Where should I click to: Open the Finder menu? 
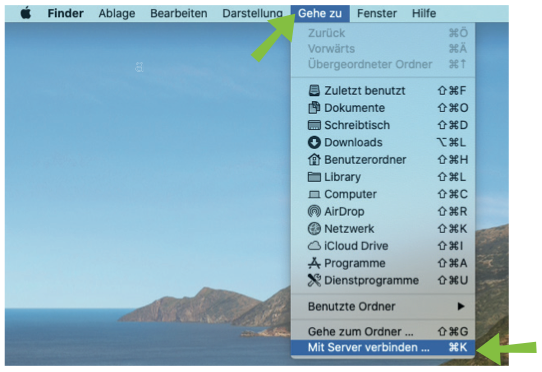pos(66,13)
